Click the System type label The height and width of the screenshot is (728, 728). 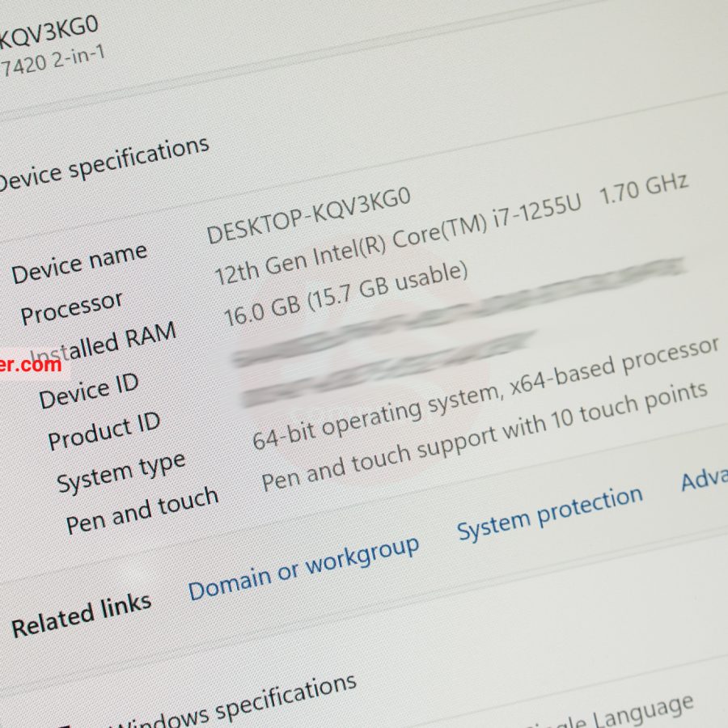121,472
